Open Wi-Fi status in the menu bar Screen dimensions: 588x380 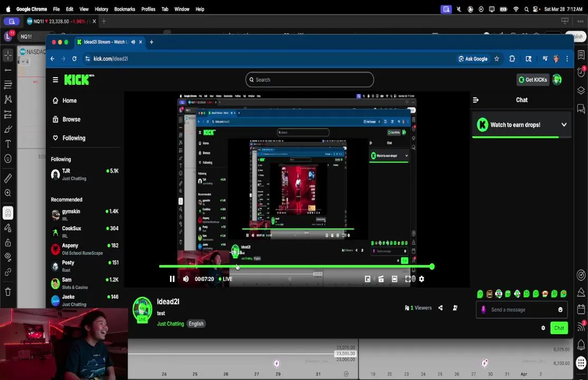tap(516, 9)
